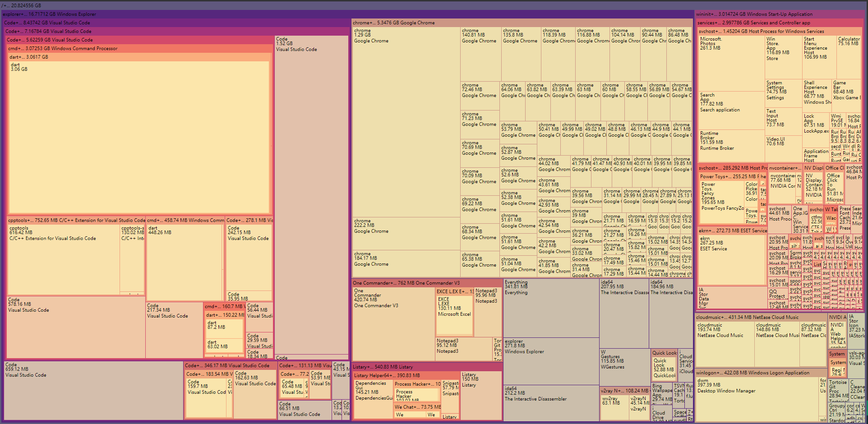Click Listary+ 540.83 MB group header
Image resolution: width=868 pixels, height=424 pixels.
[x=427, y=367]
